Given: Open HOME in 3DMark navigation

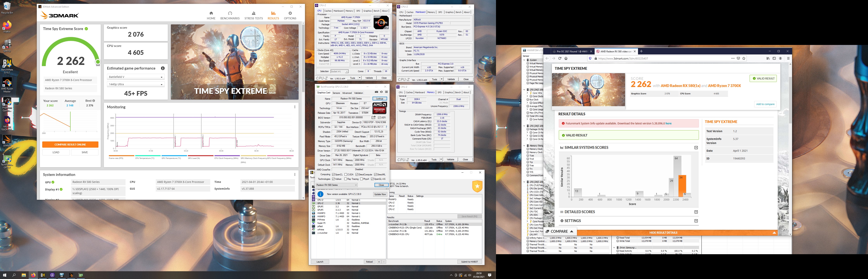Looking at the screenshot, I should [x=211, y=15].
